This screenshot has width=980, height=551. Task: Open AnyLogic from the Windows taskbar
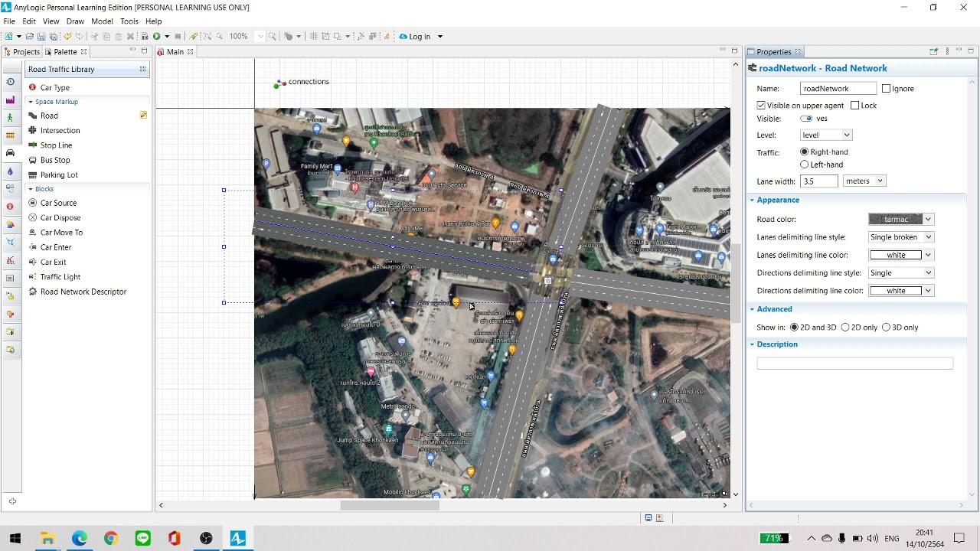(237, 539)
